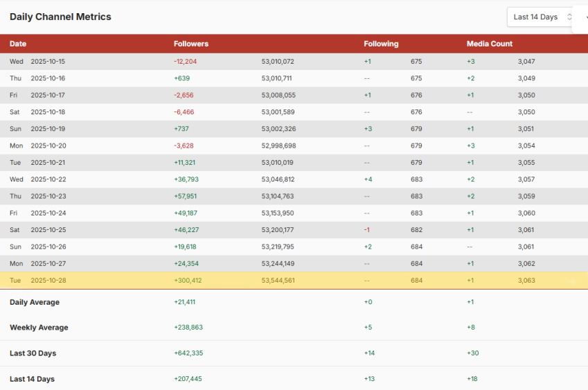The image size is (588, 390).
Task: Click the 53,544,561 total followers value
Action: tap(278, 281)
